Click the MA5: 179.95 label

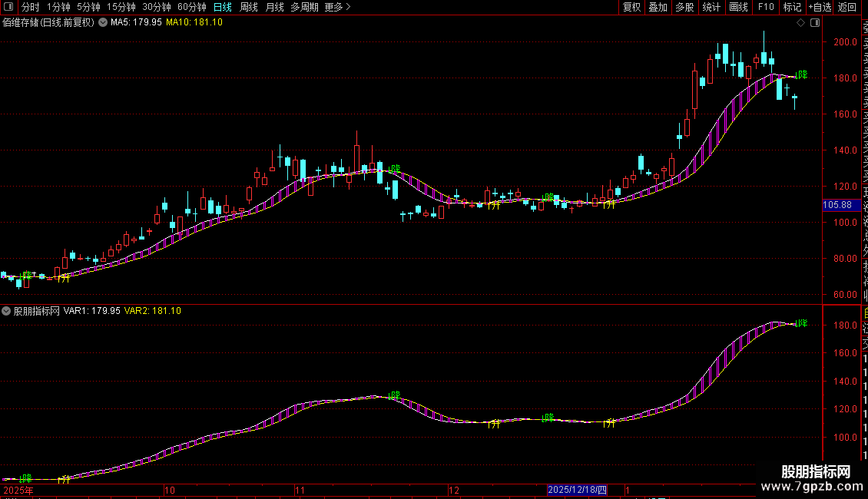pyautogui.click(x=136, y=23)
